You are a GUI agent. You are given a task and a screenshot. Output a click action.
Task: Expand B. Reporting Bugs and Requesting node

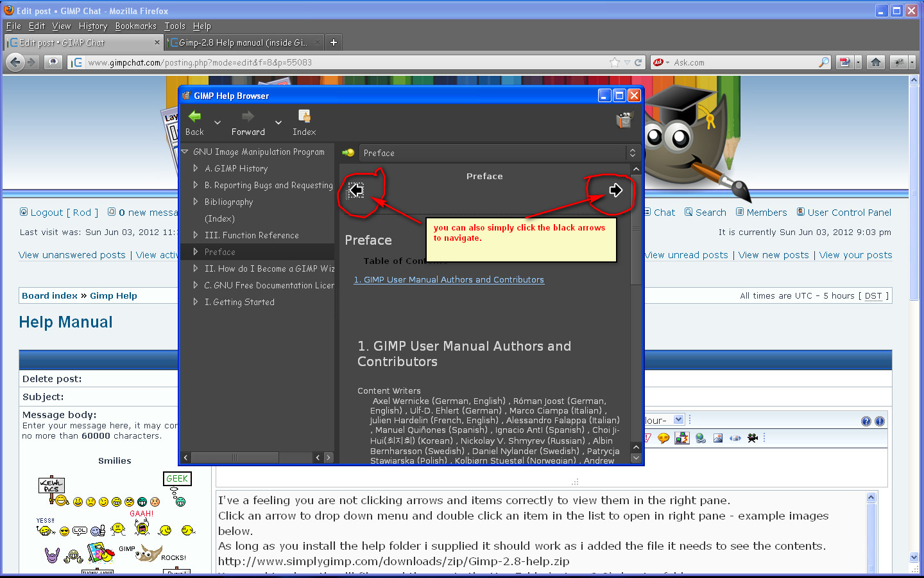click(196, 185)
